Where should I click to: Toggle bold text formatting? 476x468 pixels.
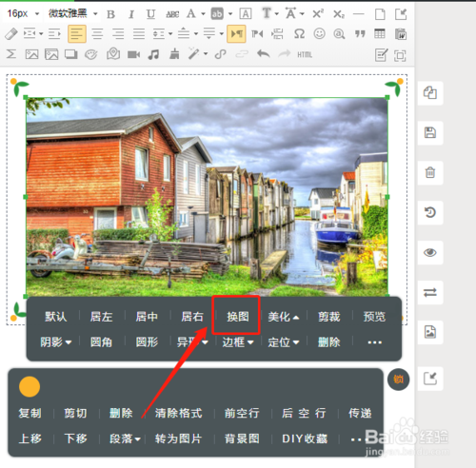(x=110, y=14)
